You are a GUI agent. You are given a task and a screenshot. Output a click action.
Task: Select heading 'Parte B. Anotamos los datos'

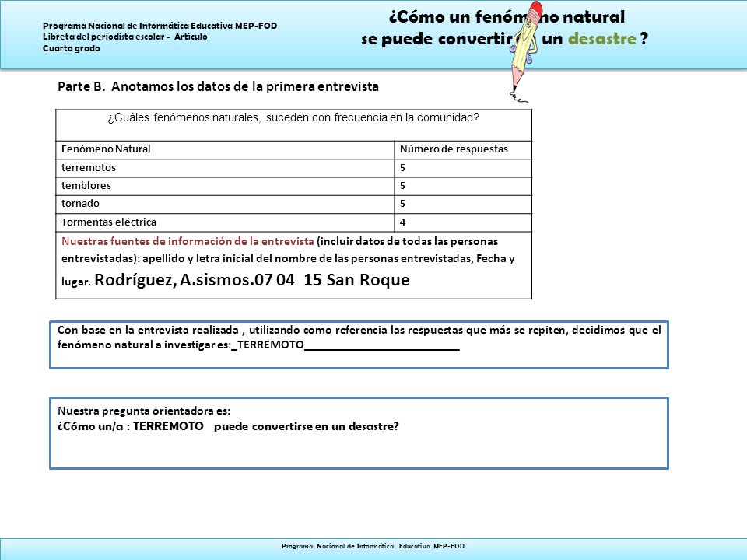(x=218, y=86)
